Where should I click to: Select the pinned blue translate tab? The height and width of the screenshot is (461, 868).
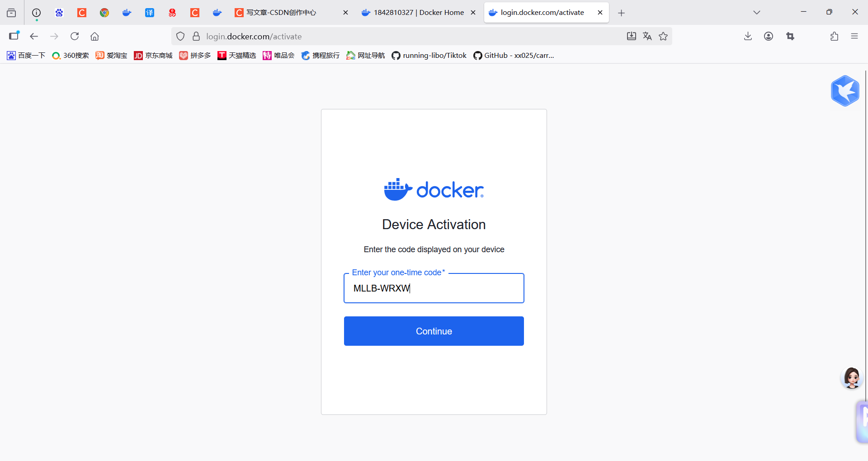point(150,13)
